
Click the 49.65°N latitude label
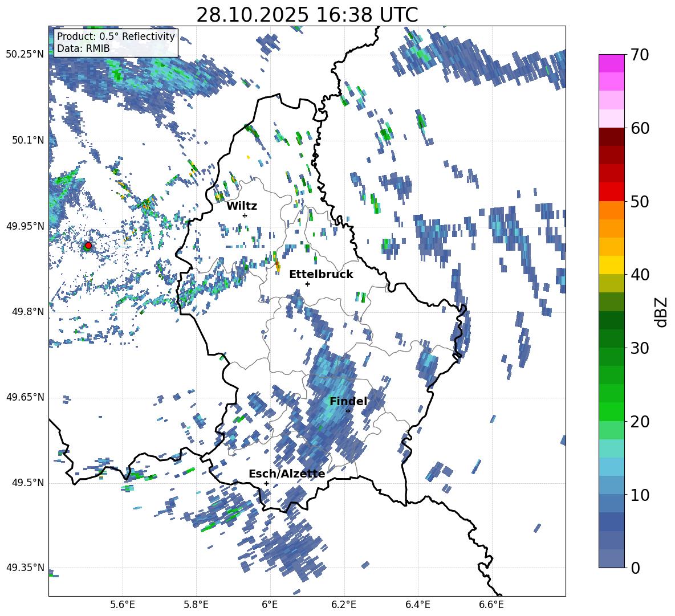(25, 397)
